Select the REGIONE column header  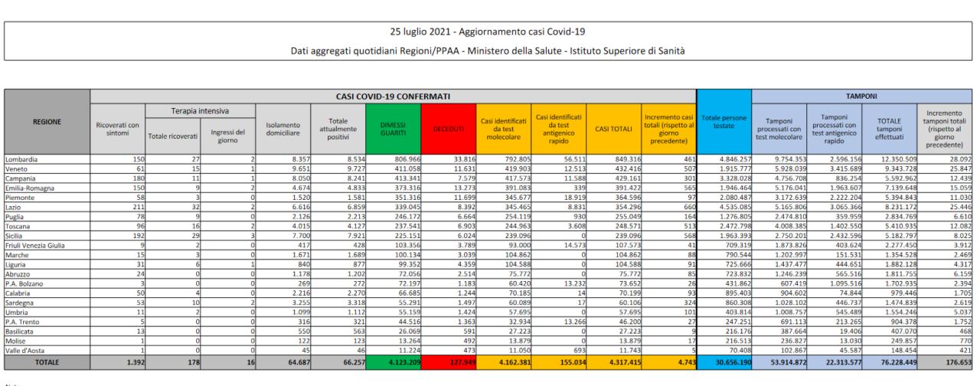click(47, 123)
